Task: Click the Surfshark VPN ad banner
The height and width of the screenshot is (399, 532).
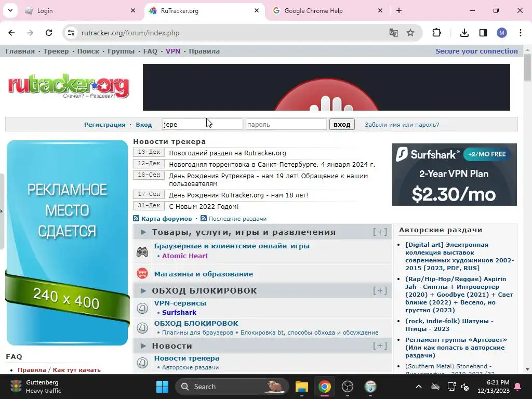Action: tap(454, 175)
